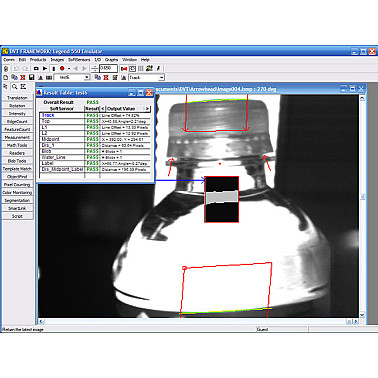378x378 pixels.
Task: Click the previous image arrow in the toolbar
Action: click(76, 68)
